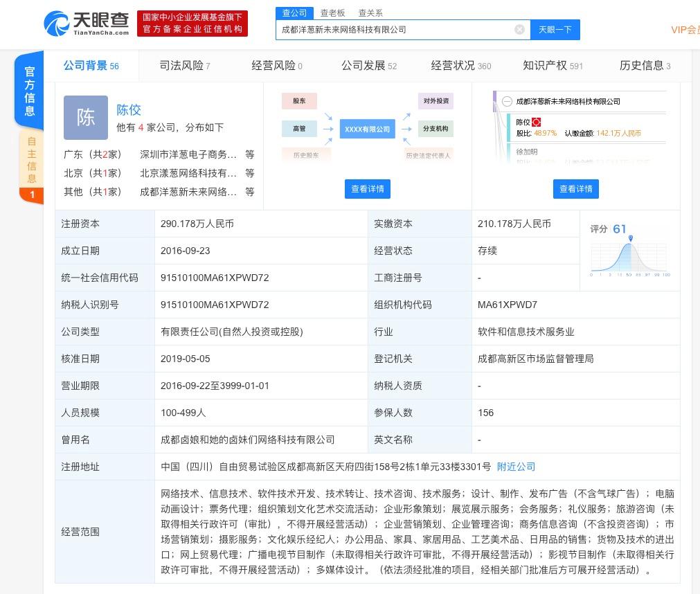Click the company type 有限责任公司(自然人投资或控股)
Screen dimensions: 700x594
coord(232,332)
